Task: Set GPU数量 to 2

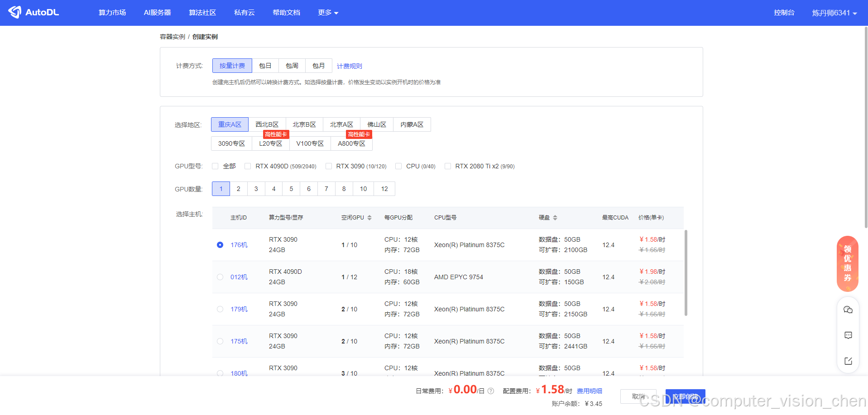Action: pos(239,189)
